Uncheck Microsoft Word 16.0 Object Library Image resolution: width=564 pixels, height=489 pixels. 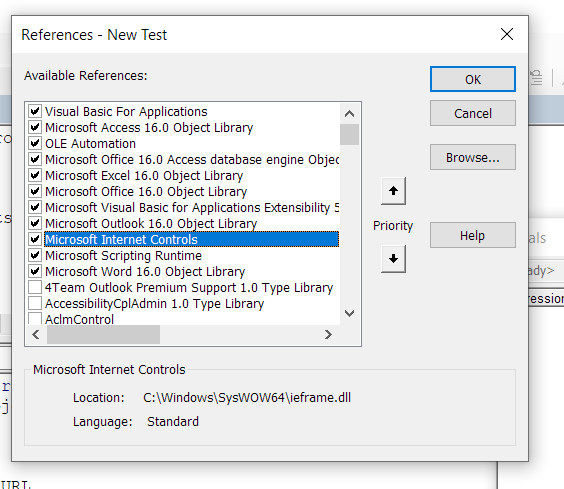(x=35, y=271)
